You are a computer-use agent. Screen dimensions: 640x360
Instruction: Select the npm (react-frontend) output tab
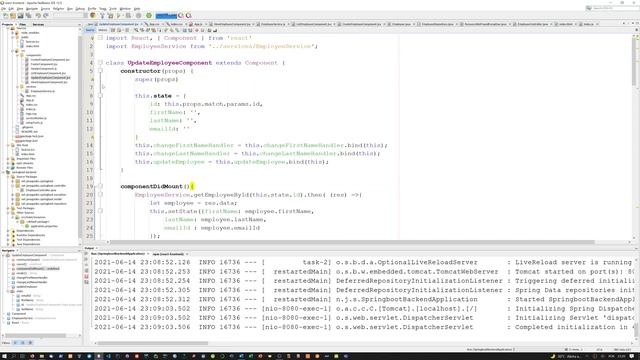pyautogui.click(x=168, y=254)
